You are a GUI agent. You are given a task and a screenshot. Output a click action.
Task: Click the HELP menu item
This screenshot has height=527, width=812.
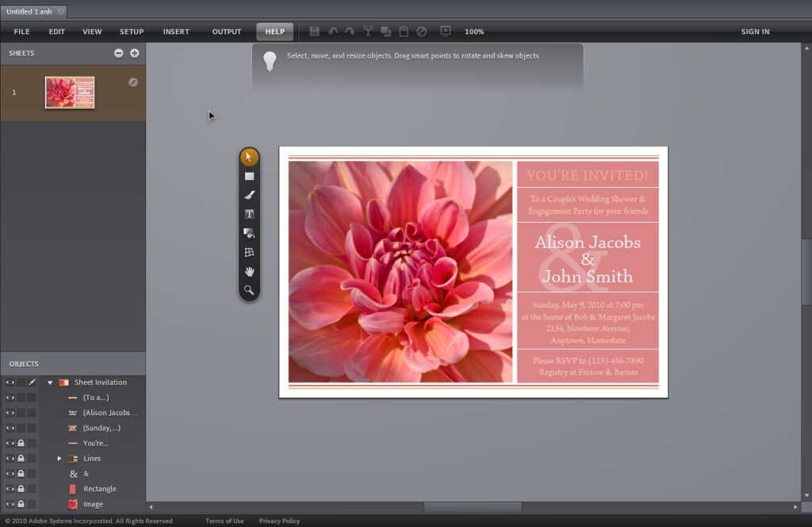274,32
